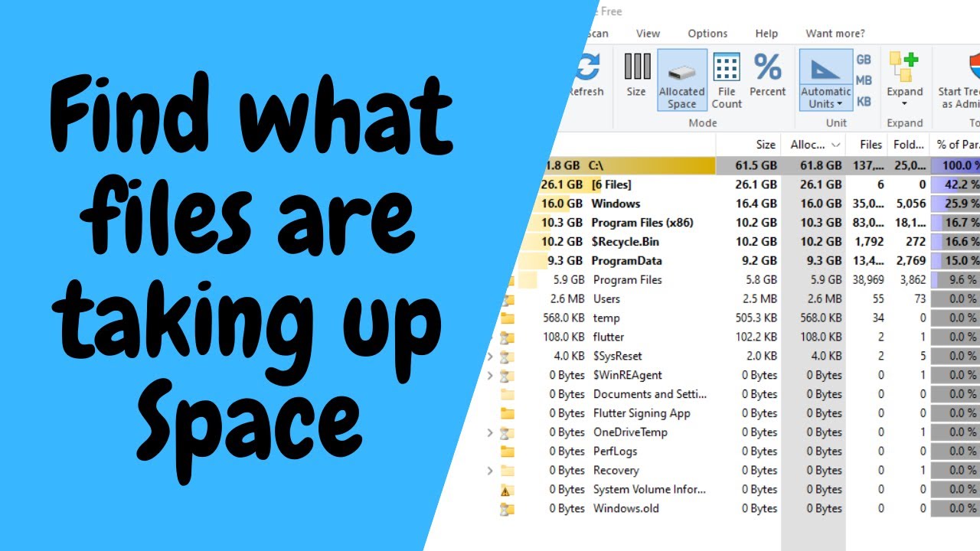Viewport: 980px width, 551px height.
Task: Select the Program Files (x86) row
Action: 751,223
